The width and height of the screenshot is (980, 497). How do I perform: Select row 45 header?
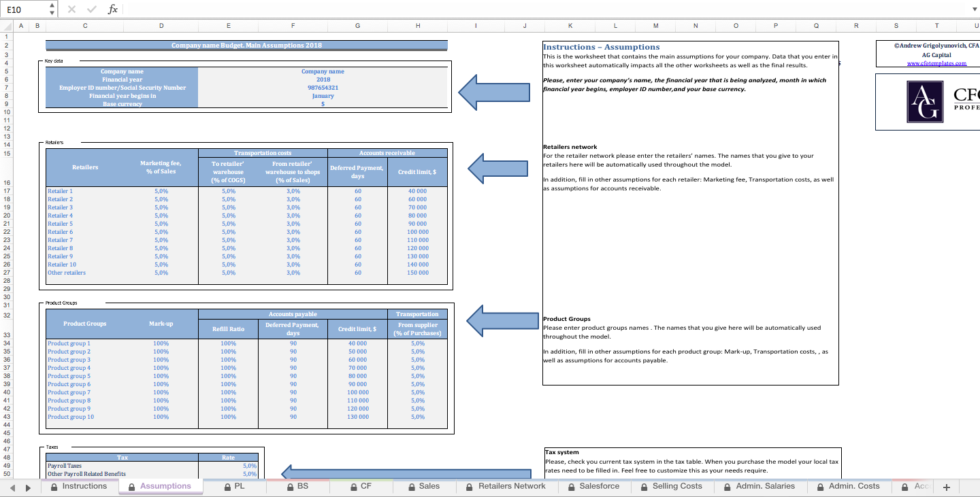6,432
